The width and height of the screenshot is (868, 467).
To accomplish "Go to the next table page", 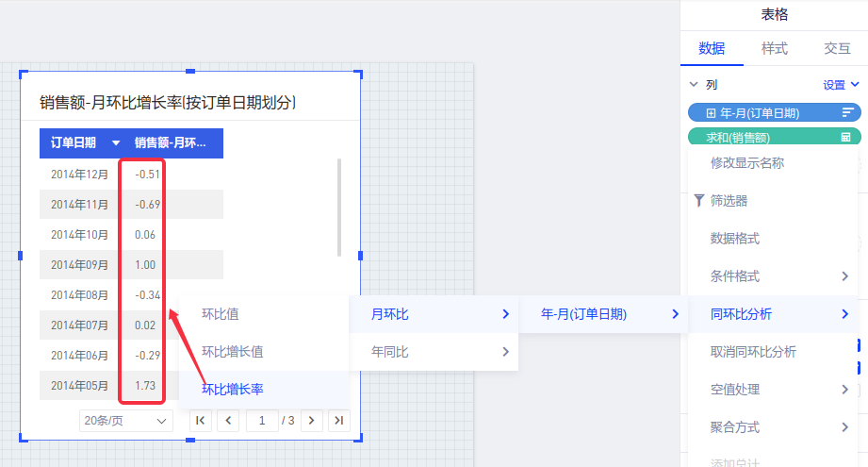I will coord(311,420).
